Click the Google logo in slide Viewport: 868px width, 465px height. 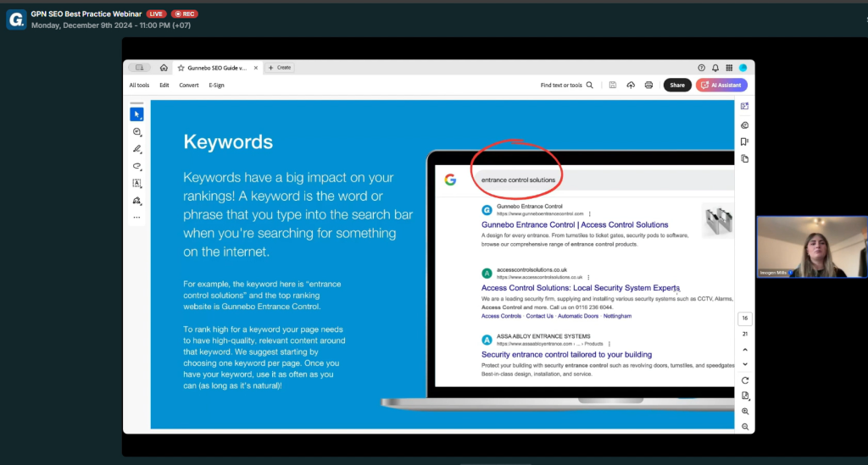[x=451, y=180]
